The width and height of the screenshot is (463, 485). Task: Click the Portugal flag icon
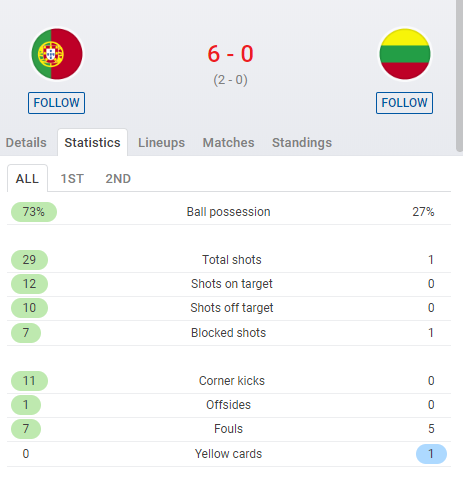(x=57, y=54)
